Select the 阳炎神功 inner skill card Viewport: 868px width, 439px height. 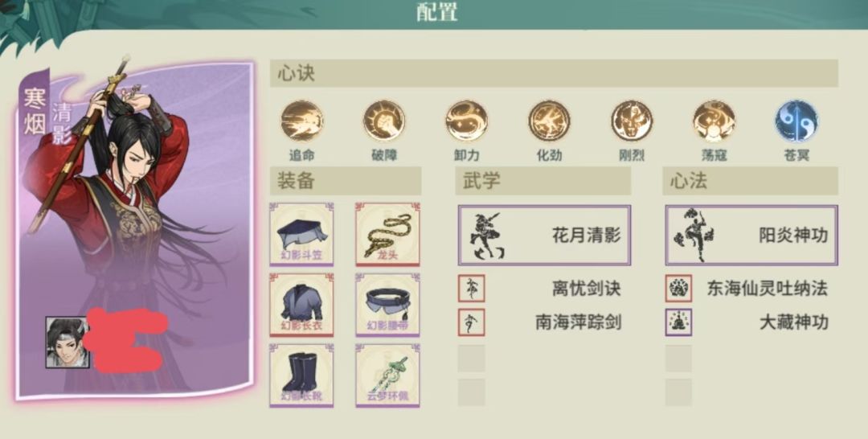pos(751,236)
